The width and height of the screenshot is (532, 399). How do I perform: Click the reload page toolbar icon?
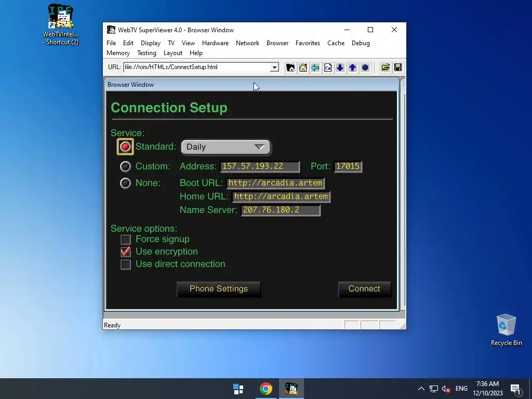(x=328, y=68)
